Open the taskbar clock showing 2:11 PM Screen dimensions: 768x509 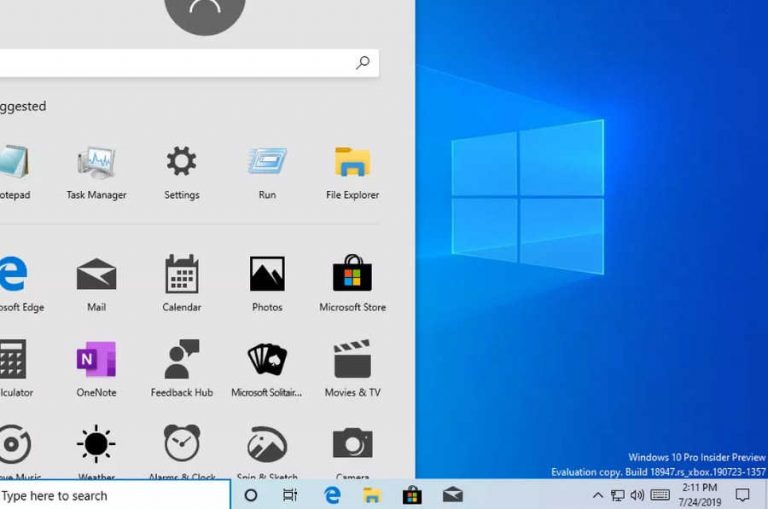point(700,495)
